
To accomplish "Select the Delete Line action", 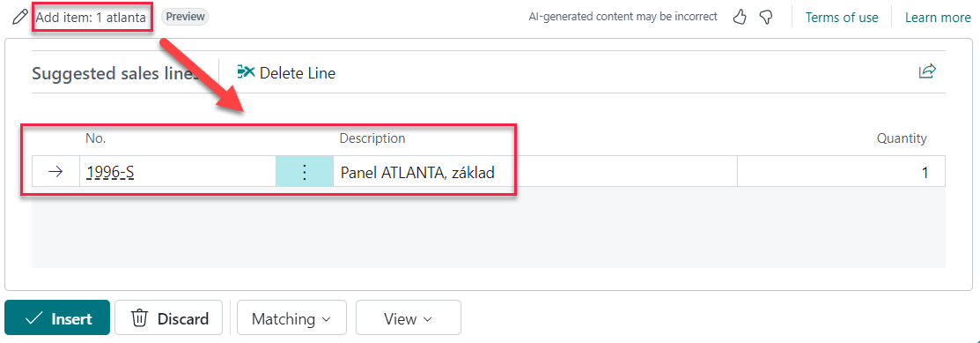I will (286, 73).
